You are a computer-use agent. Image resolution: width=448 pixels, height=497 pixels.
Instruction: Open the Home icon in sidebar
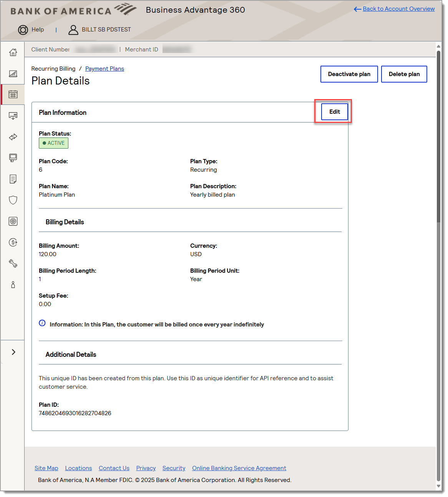pos(13,52)
